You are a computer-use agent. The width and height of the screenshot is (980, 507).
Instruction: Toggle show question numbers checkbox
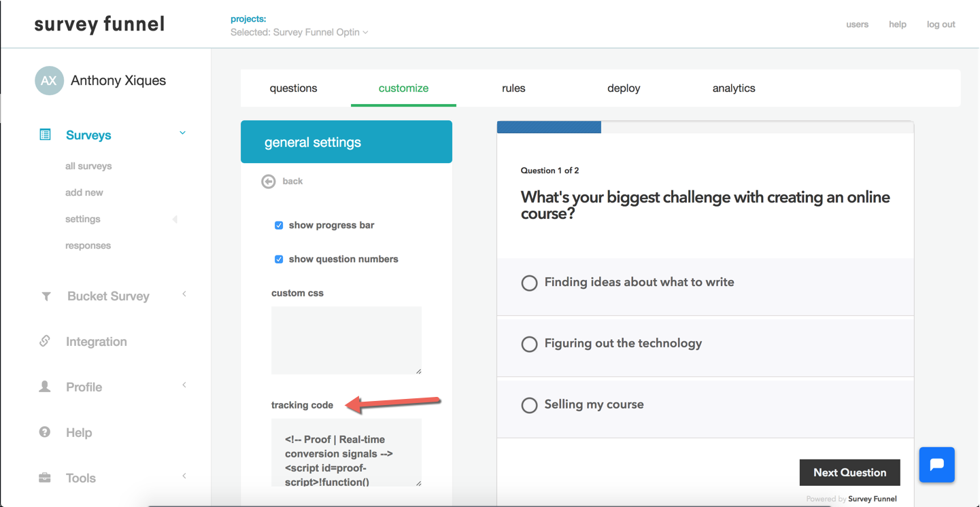click(x=279, y=259)
